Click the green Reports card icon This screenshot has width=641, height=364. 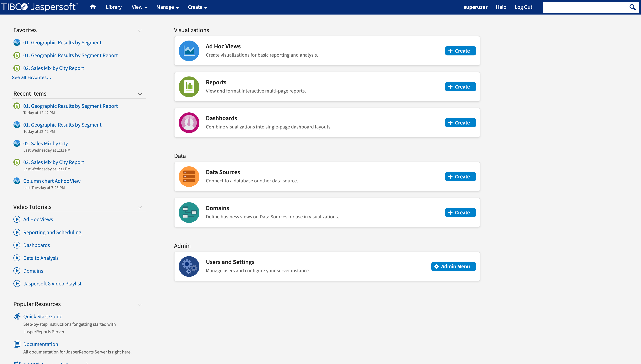pos(189,87)
